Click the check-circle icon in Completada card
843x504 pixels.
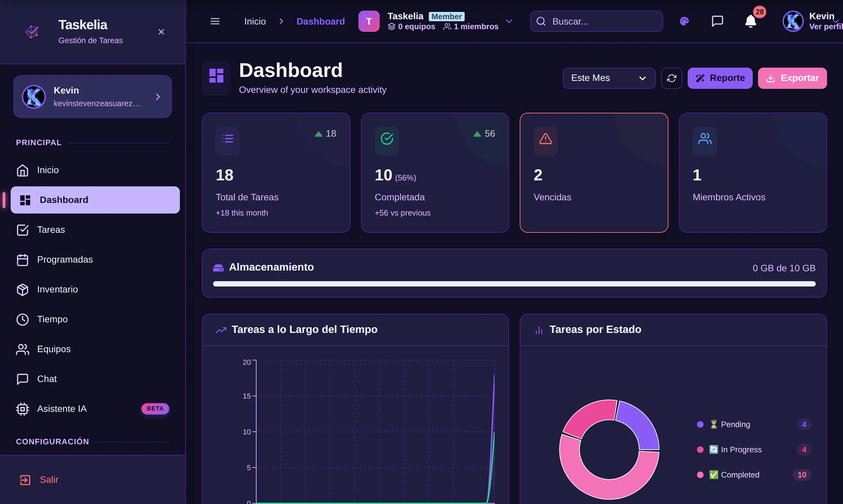pyautogui.click(x=387, y=139)
